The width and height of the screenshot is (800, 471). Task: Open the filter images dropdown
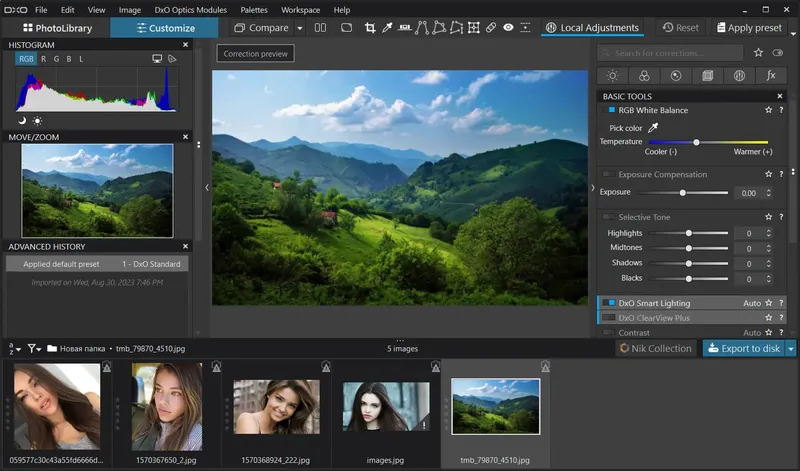pos(35,349)
